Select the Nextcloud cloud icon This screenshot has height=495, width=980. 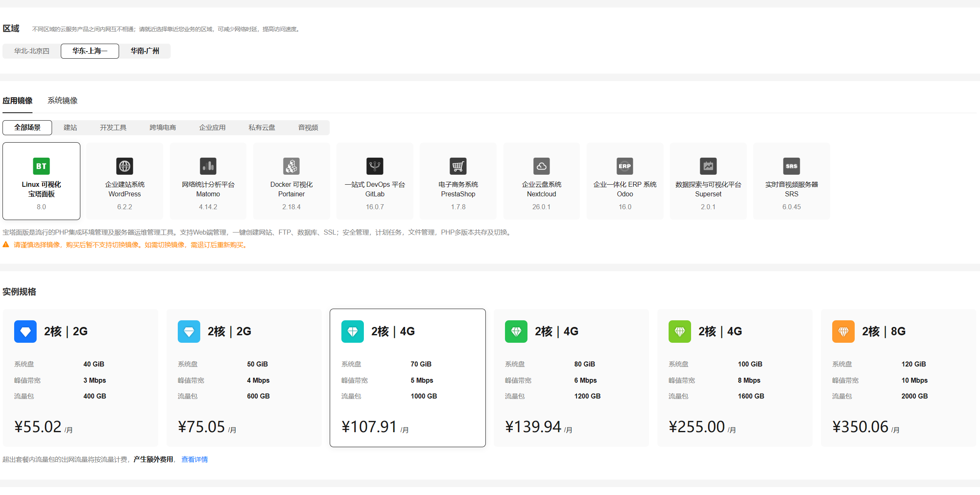[x=541, y=166]
